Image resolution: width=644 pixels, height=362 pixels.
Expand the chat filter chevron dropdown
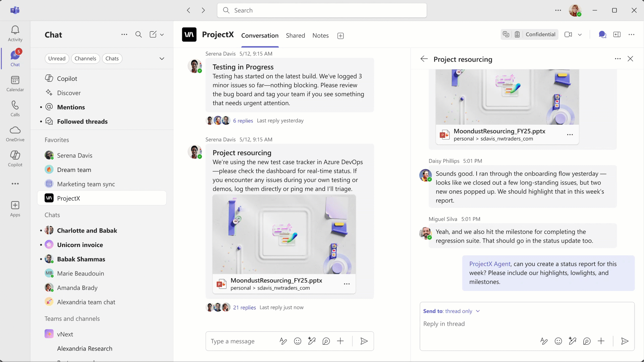pos(162,59)
